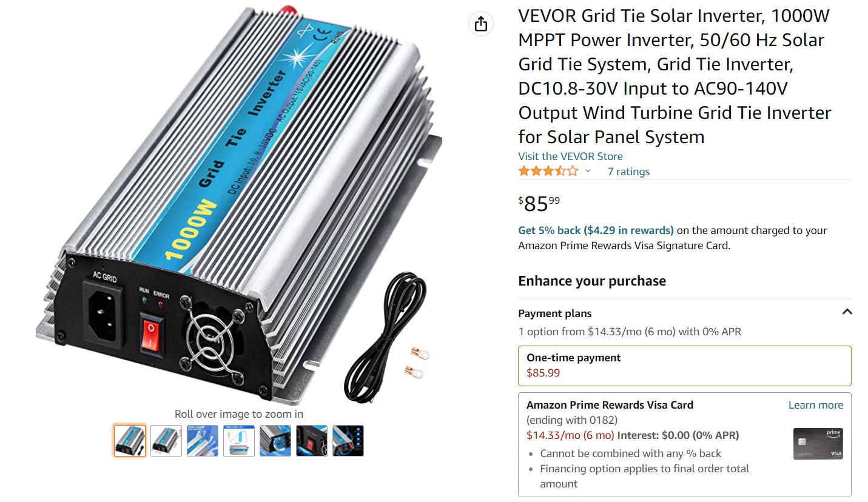Click the Learn more link

[815, 405]
